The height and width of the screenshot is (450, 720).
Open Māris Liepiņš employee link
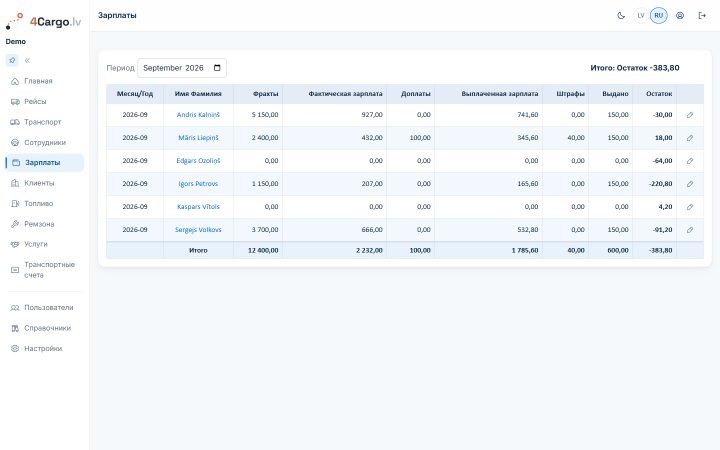coord(198,138)
